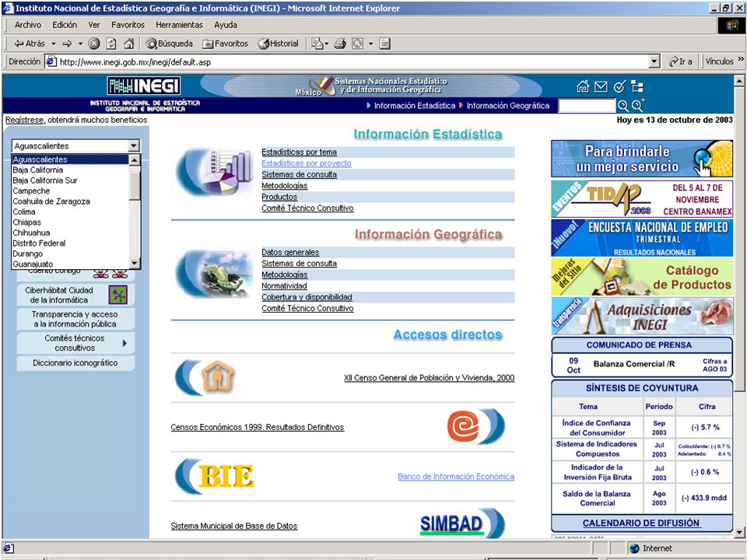This screenshot has width=747, height=560.
Task: Click the check mark icon in header
Action: coord(619,86)
